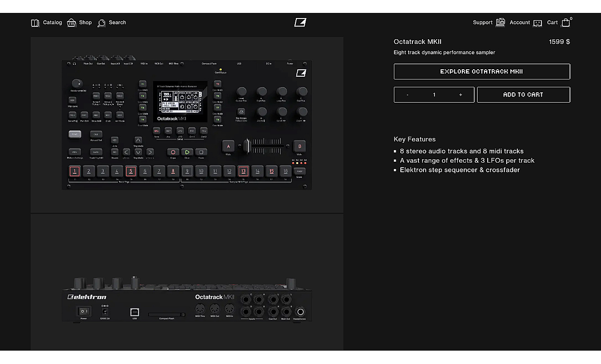
Task: Increase quantity with plus button
Action: pos(460,95)
